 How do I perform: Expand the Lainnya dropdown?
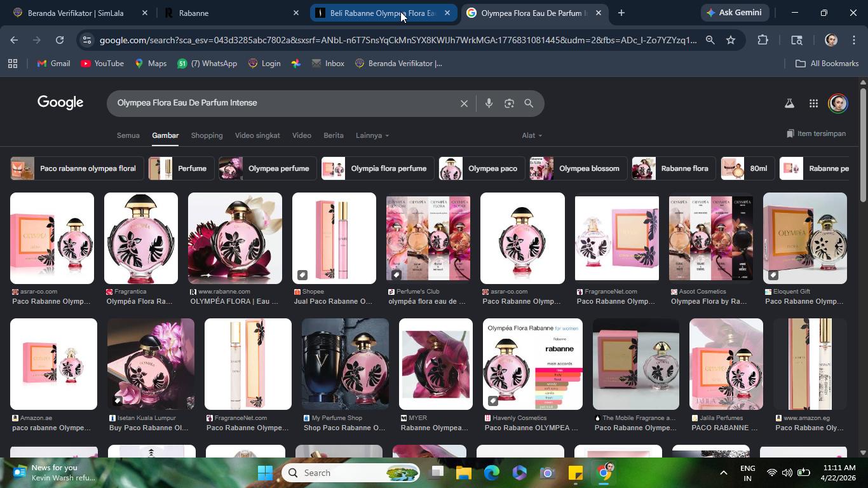tap(372, 135)
